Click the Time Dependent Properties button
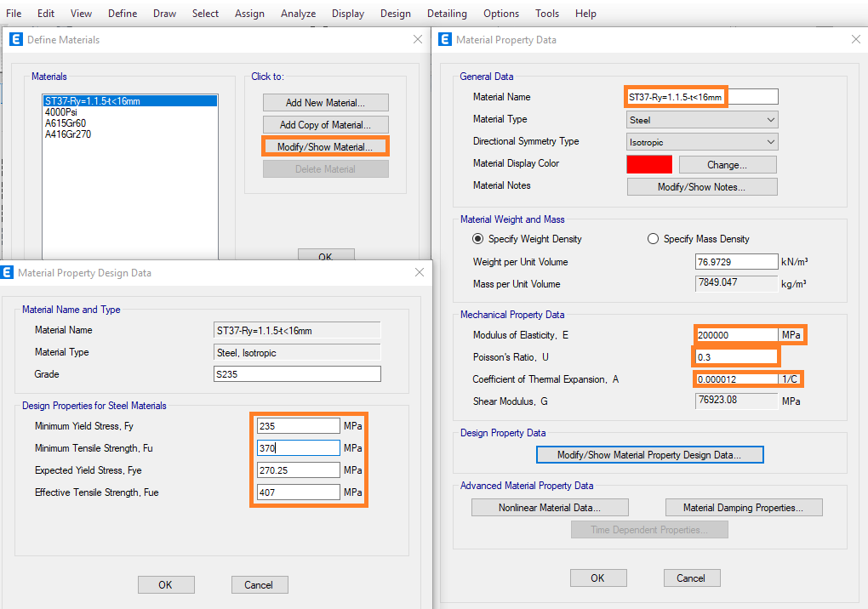This screenshot has height=609, width=868. coord(649,530)
